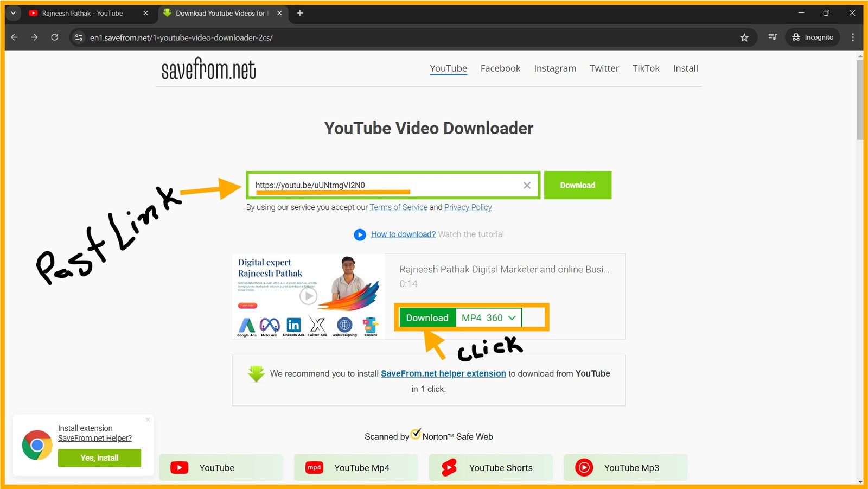The width and height of the screenshot is (868, 489).
Task: Close the Download Youtube Videos tab
Action: [x=279, y=13]
